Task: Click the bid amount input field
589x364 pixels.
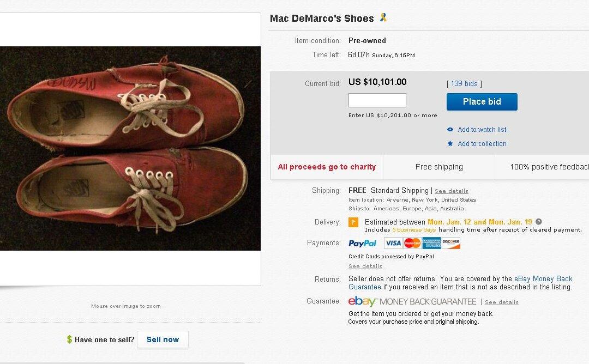Action: 377,100
